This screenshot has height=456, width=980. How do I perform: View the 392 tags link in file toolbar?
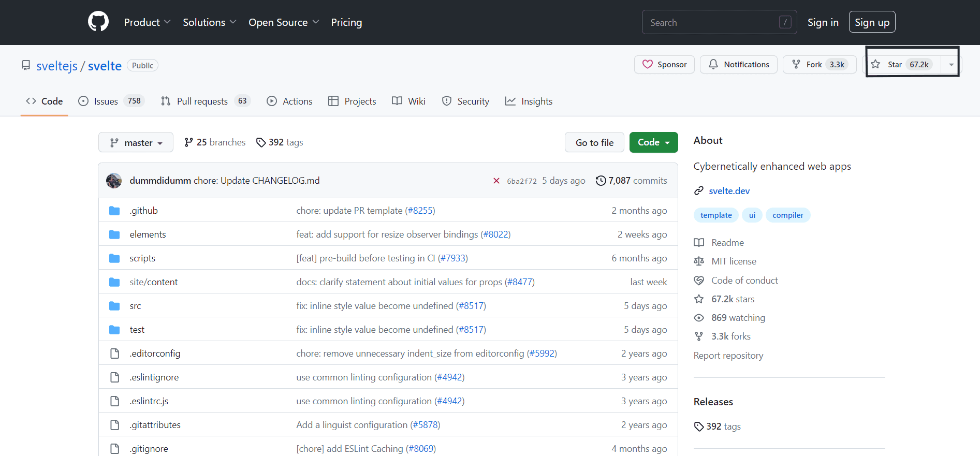point(280,142)
